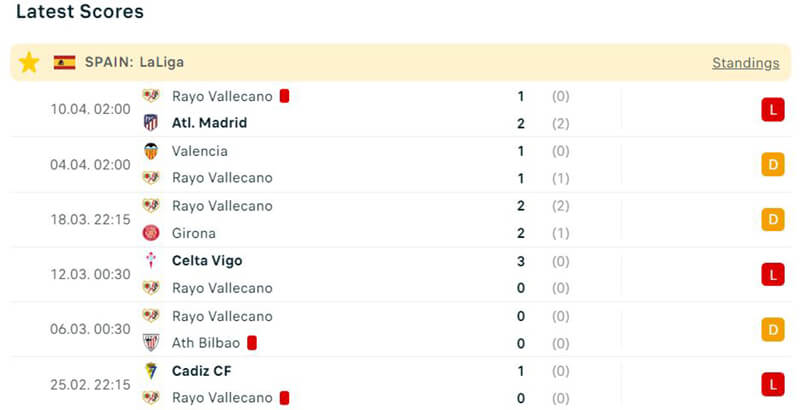Screen dimensions: 800x410
Task: Click the Ath Bilbao club crest
Action: (x=151, y=343)
